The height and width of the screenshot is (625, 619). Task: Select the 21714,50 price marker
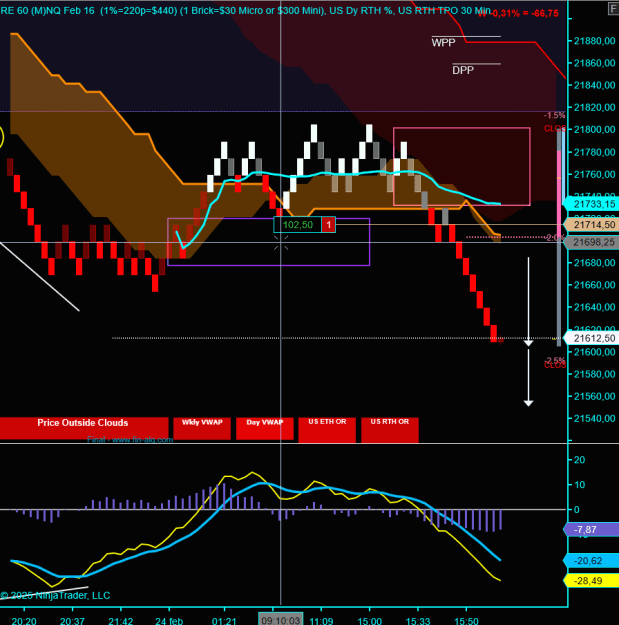[591, 225]
